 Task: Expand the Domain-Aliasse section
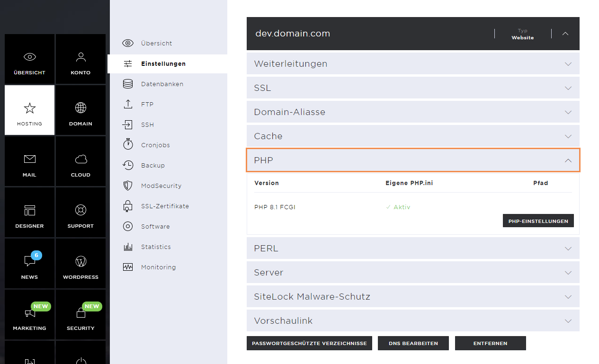coord(413,112)
